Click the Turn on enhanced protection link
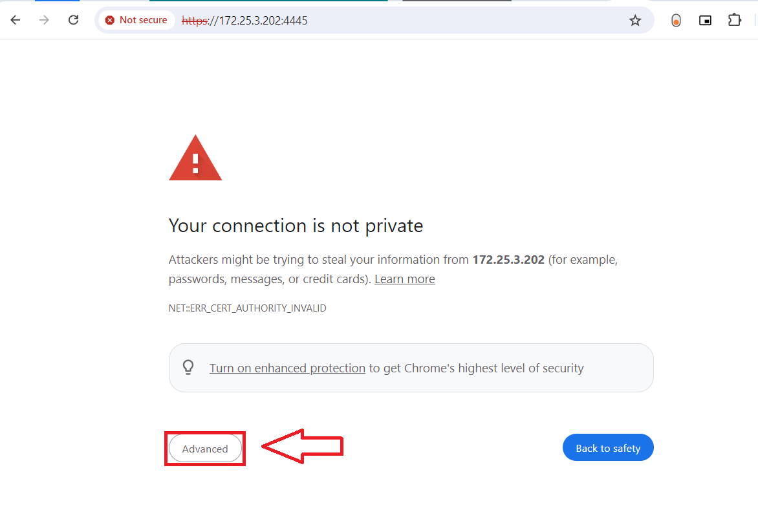This screenshot has height=532, width=758. [x=287, y=368]
